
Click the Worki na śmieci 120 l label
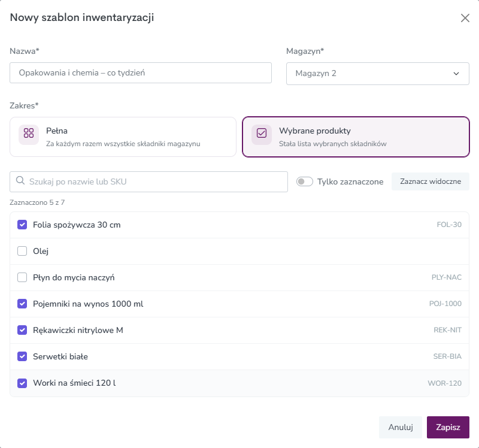click(74, 383)
